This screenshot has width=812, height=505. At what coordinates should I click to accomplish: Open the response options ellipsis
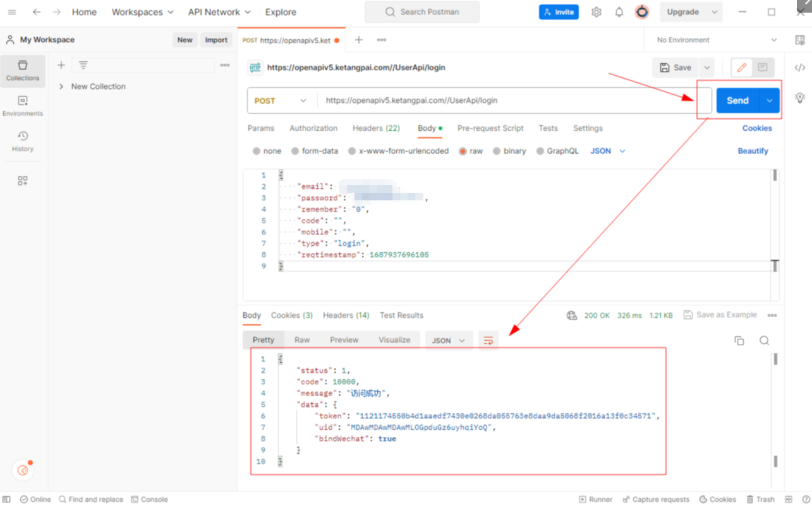coord(772,315)
